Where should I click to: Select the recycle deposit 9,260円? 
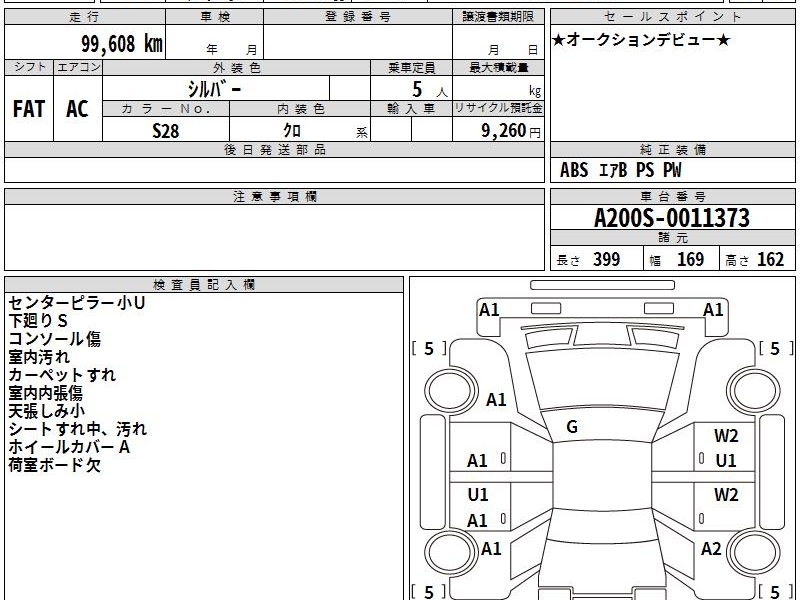point(511,131)
